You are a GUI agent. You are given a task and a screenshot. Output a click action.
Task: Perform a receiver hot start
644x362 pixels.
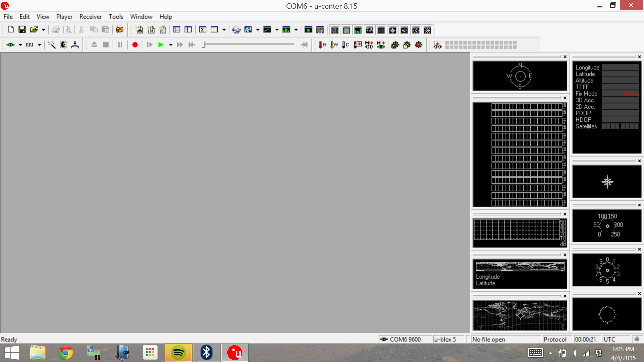click(x=322, y=45)
